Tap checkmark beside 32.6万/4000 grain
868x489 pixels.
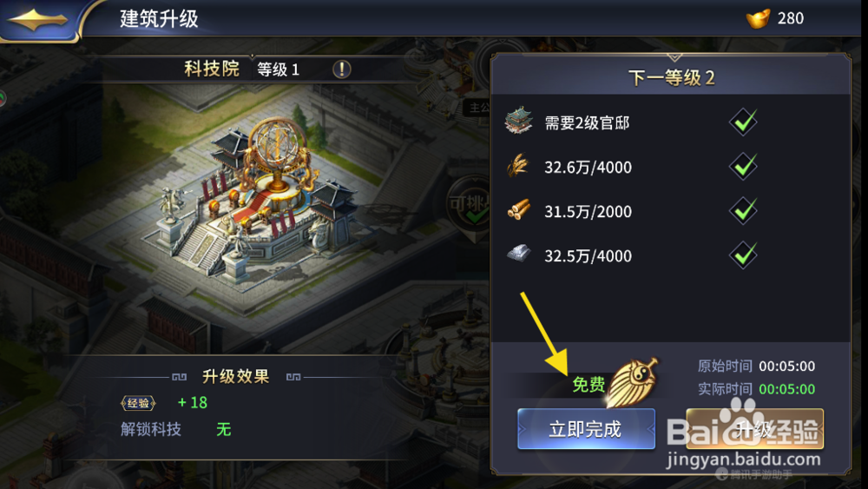point(743,166)
